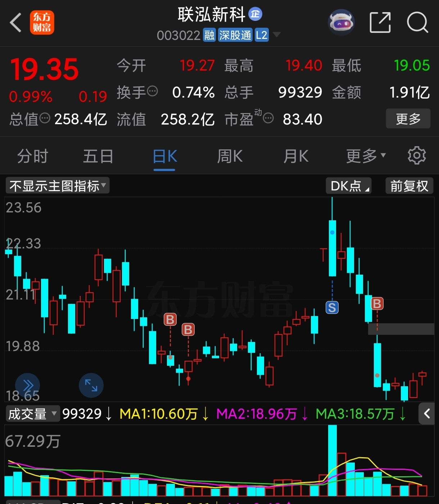Open the robot AI assistant icon
The width and height of the screenshot is (439, 504).
(x=341, y=22)
